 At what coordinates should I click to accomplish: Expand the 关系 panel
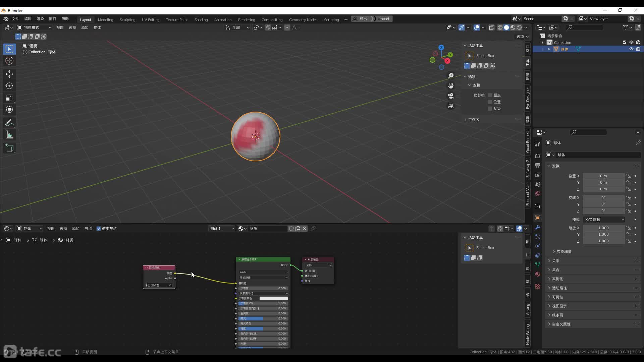tap(555, 261)
